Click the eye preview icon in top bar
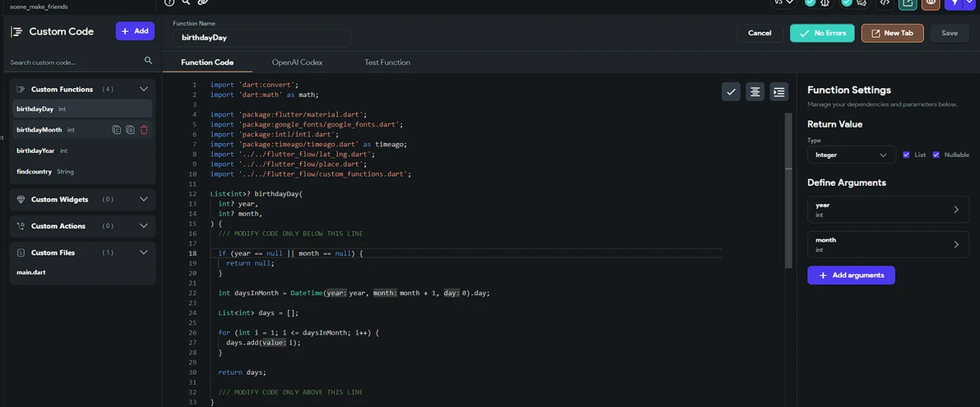Screen dimensions: 980x407 tap(931, 2)
